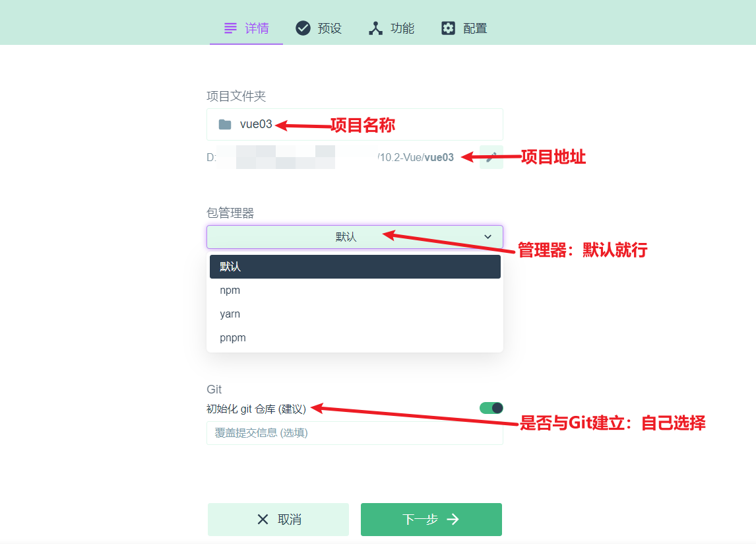The height and width of the screenshot is (544, 756).
Task: Click the Git section heading
Action: 214,389
